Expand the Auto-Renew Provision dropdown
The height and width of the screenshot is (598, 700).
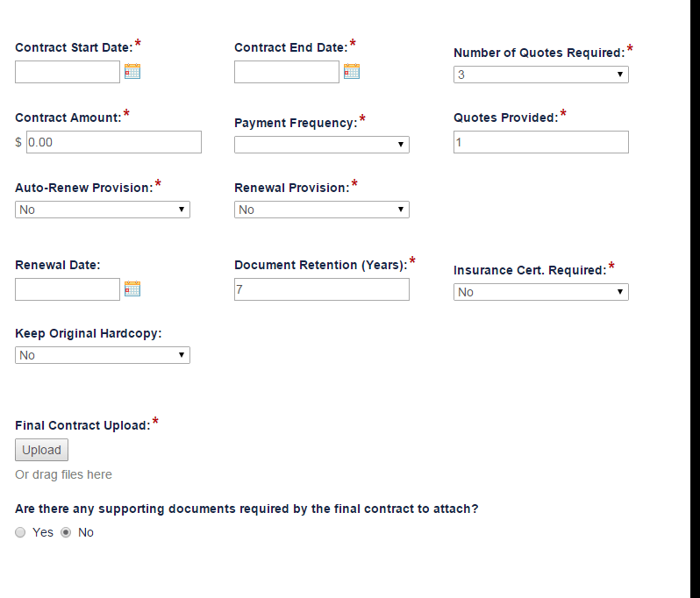[x=102, y=210]
